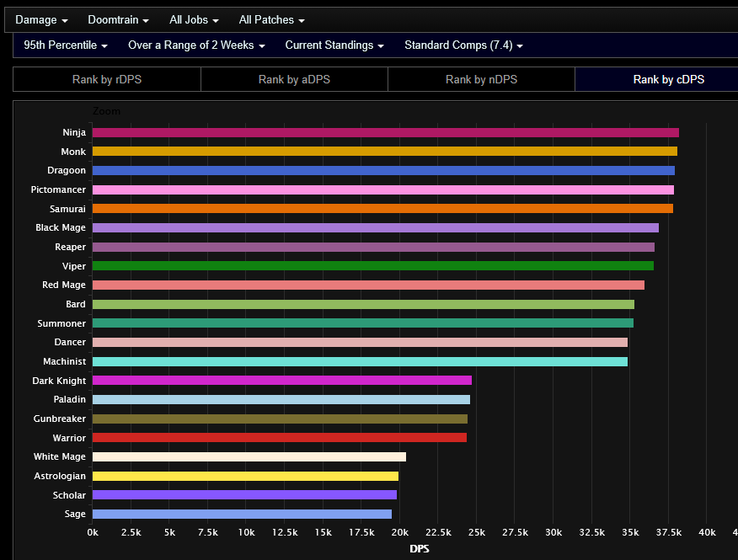Click the 37.5k axis tick label

[x=668, y=532]
